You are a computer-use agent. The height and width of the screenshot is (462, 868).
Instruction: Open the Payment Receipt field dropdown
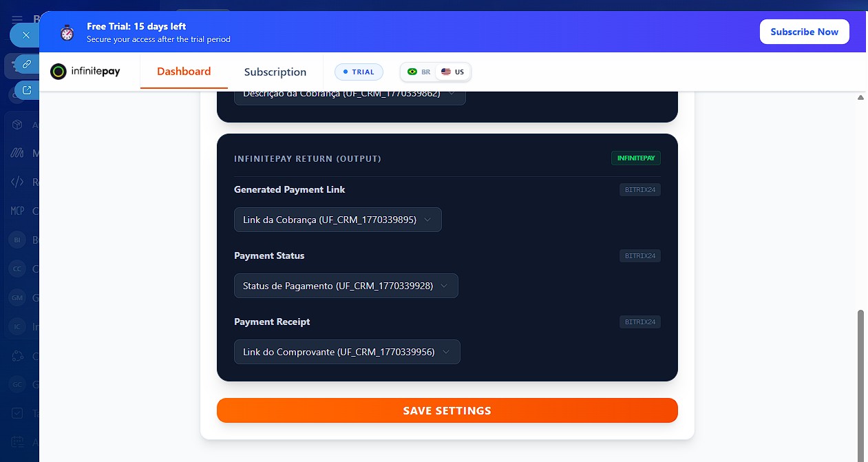pos(346,352)
